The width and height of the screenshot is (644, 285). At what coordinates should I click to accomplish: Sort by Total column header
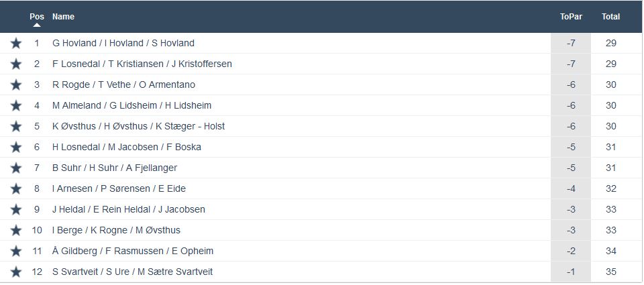[610, 16]
